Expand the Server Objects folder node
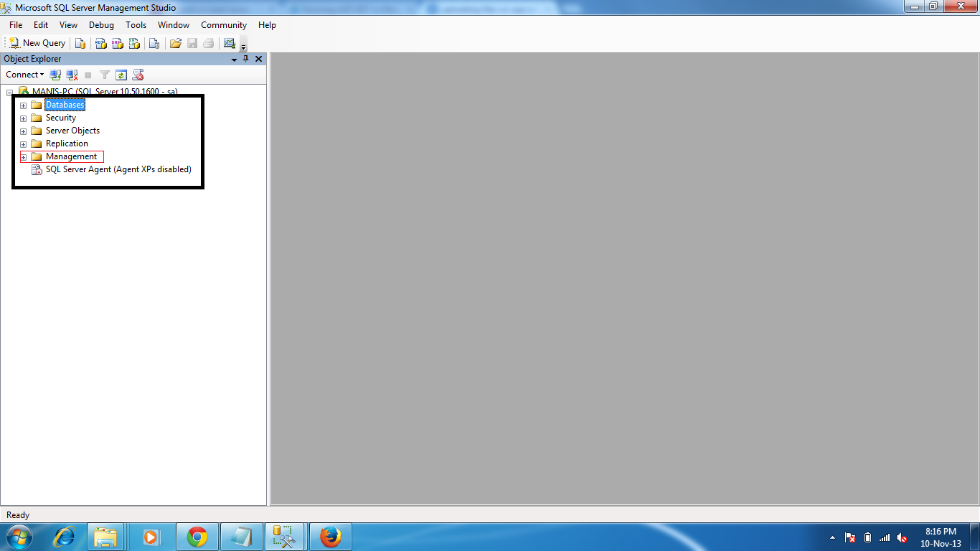 (x=23, y=131)
